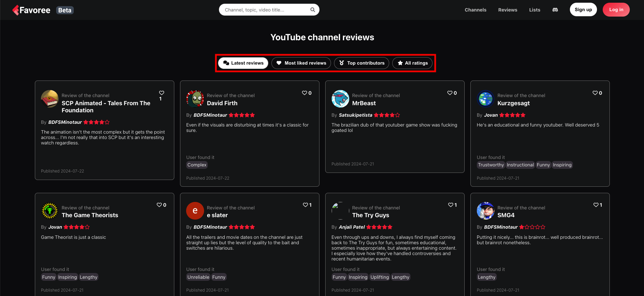Like the SCP Animated review heart
The image size is (644, 296).
(x=162, y=93)
